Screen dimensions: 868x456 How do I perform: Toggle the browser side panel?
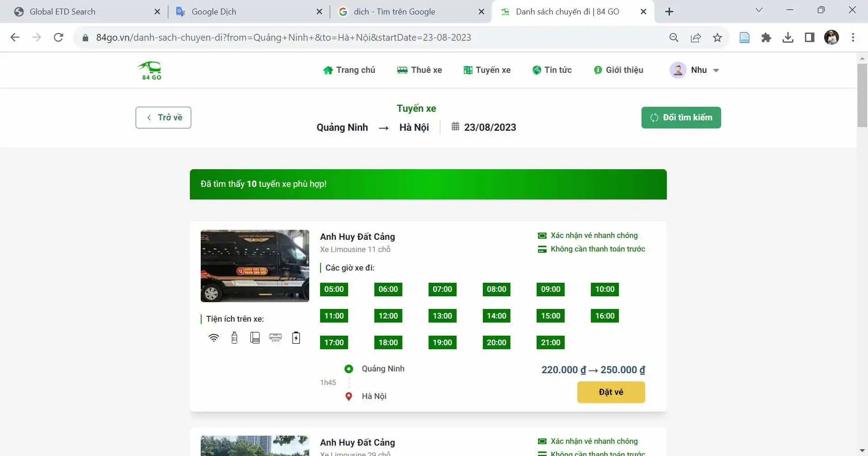tap(809, 38)
